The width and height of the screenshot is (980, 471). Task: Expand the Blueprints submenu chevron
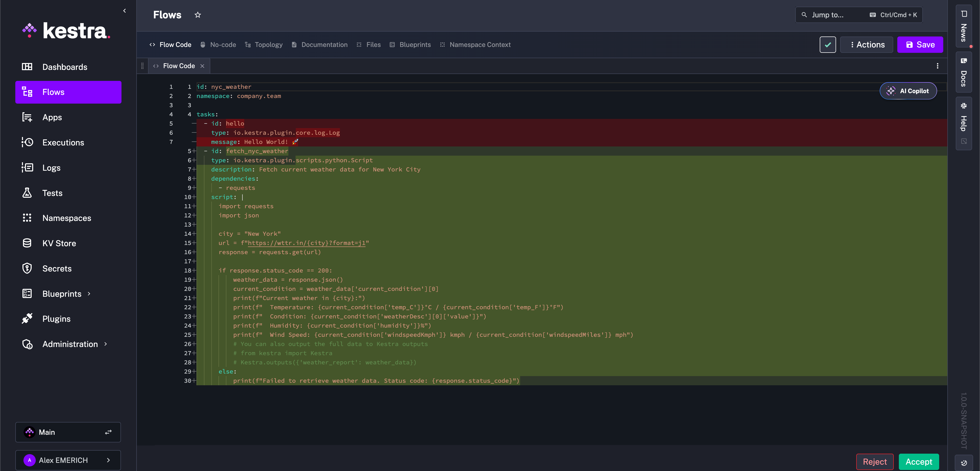tap(89, 294)
